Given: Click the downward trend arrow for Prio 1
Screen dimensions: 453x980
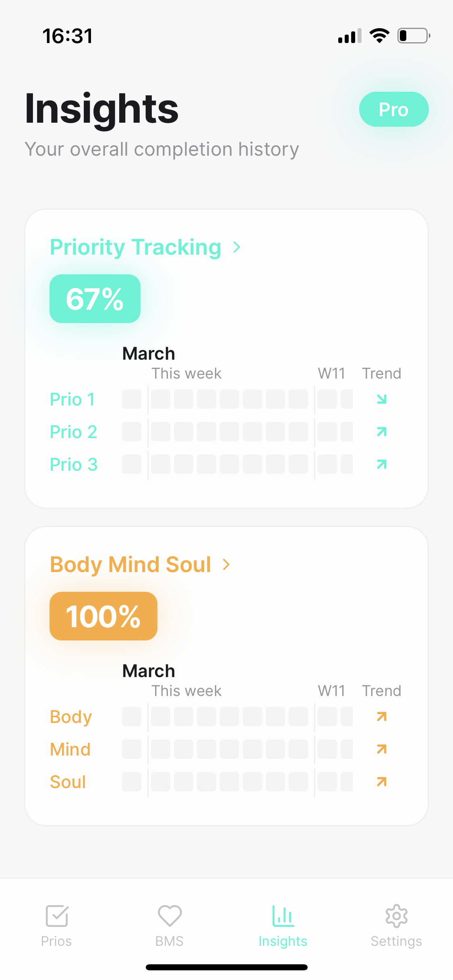Looking at the screenshot, I should pos(381,399).
